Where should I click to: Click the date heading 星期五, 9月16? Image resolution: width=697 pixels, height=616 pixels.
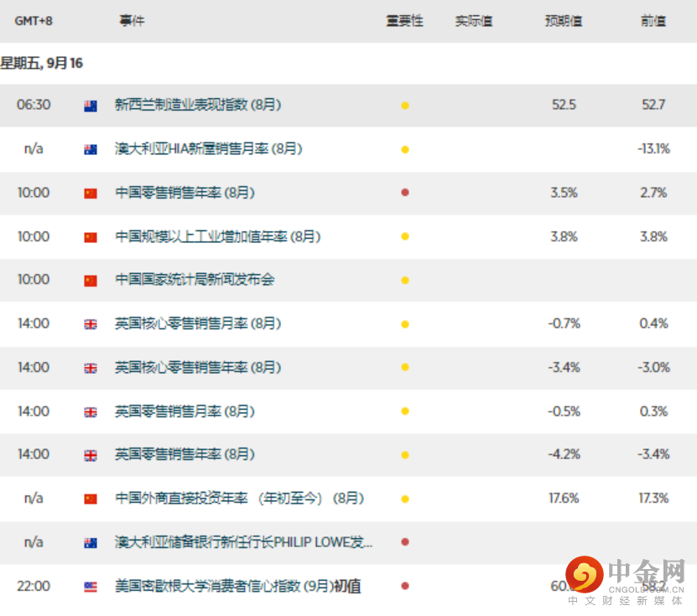tap(42, 63)
